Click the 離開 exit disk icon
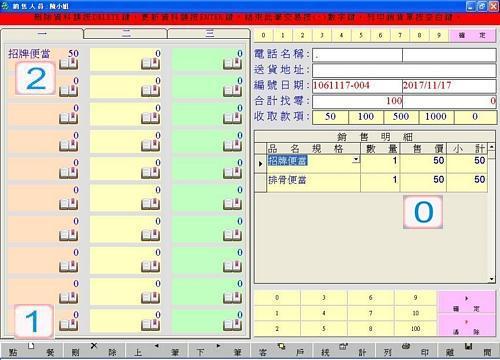The image size is (500, 360). tap(469, 346)
